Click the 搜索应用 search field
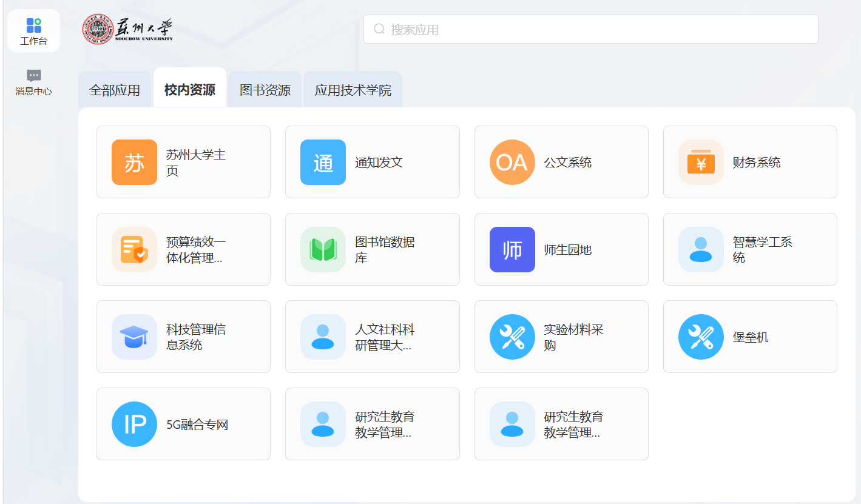This screenshot has width=861, height=504. coord(591,29)
